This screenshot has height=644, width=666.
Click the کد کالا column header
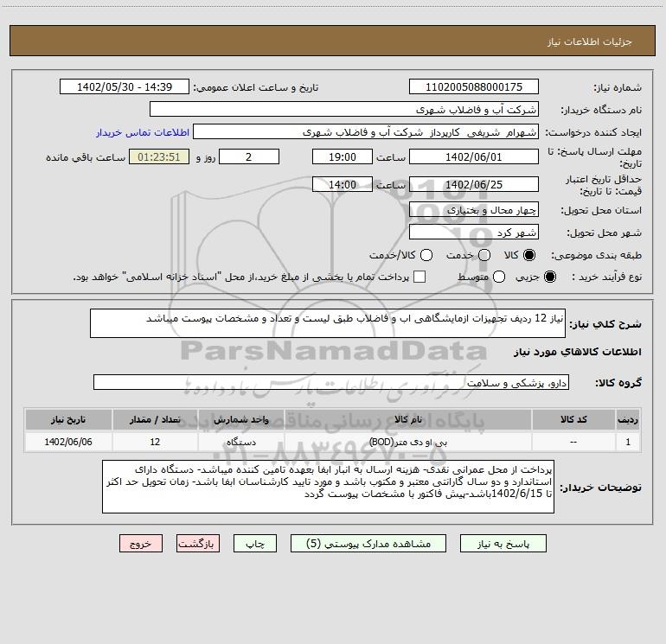point(573,419)
